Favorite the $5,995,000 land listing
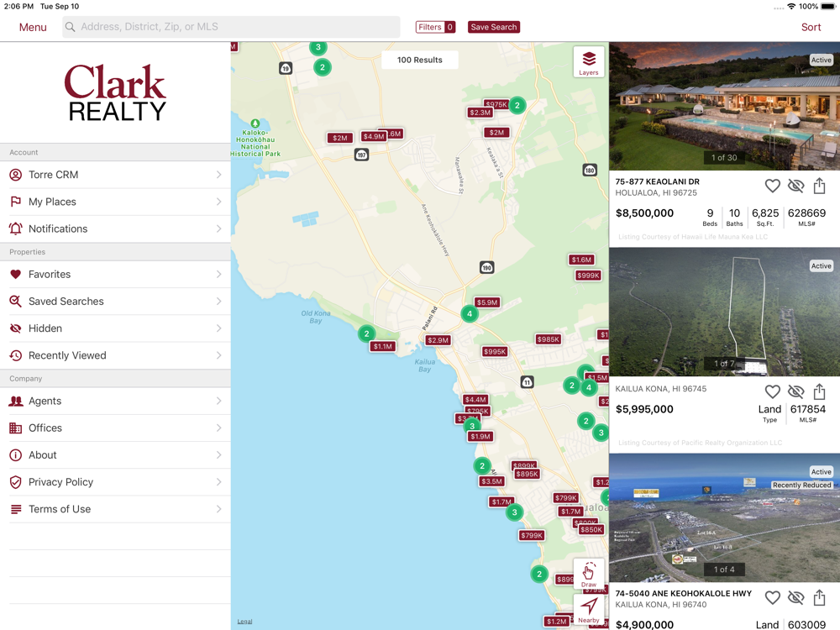The image size is (840, 630). click(772, 391)
